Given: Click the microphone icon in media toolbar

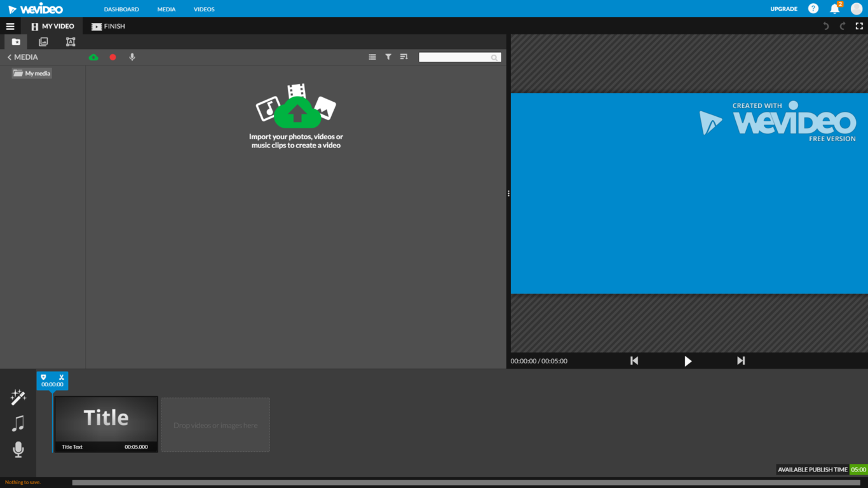Looking at the screenshot, I should pyautogui.click(x=132, y=57).
